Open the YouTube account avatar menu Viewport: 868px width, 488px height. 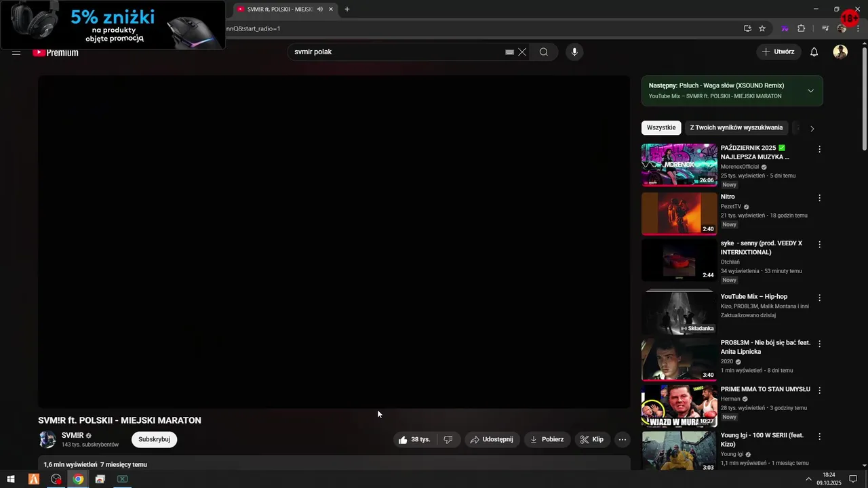(x=840, y=52)
